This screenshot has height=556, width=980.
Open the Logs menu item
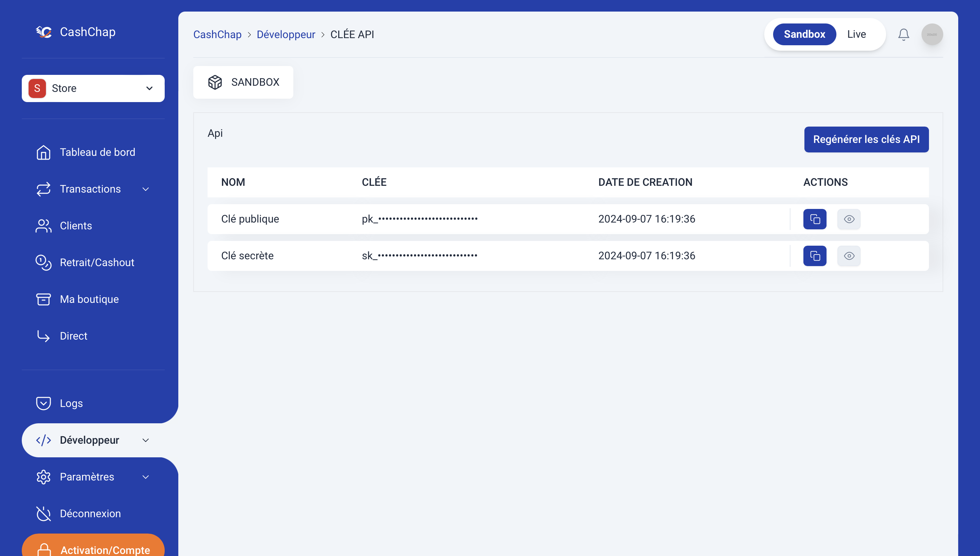click(x=71, y=403)
